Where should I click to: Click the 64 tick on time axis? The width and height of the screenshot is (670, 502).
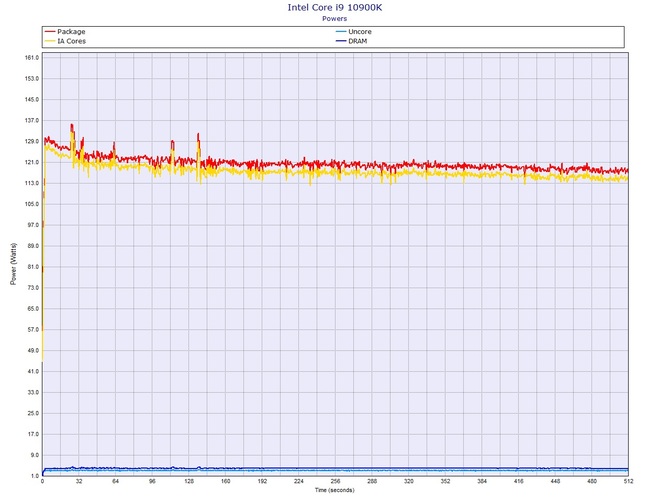tap(115, 481)
